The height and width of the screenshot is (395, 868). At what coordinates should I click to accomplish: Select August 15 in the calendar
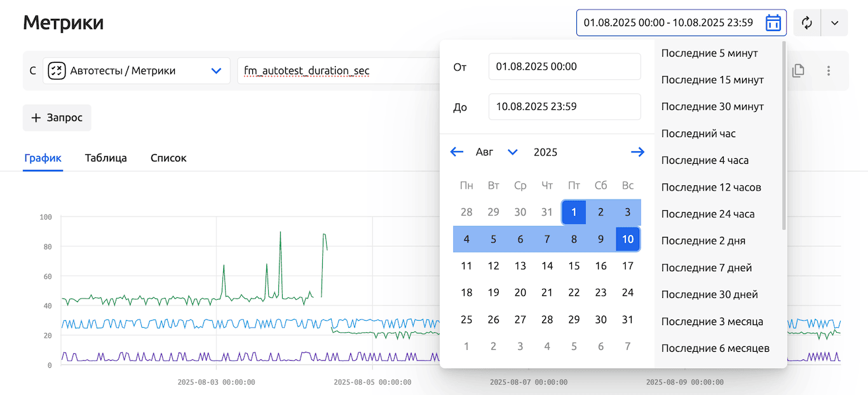(574, 266)
